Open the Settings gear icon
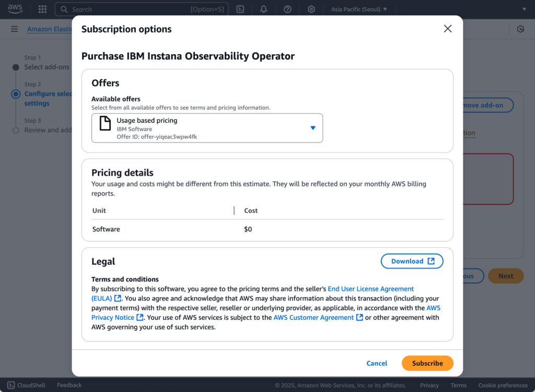This screenshot has height=392, width=535. [x=311, y=9]
